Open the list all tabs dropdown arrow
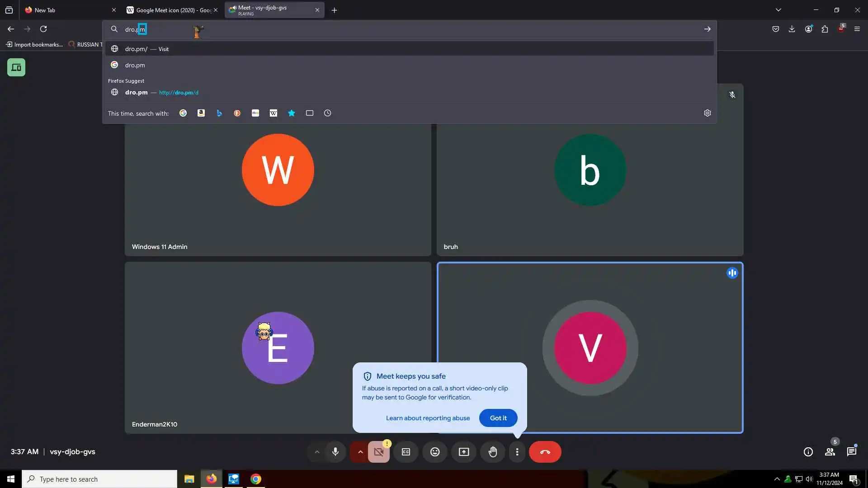 point(778,10)
